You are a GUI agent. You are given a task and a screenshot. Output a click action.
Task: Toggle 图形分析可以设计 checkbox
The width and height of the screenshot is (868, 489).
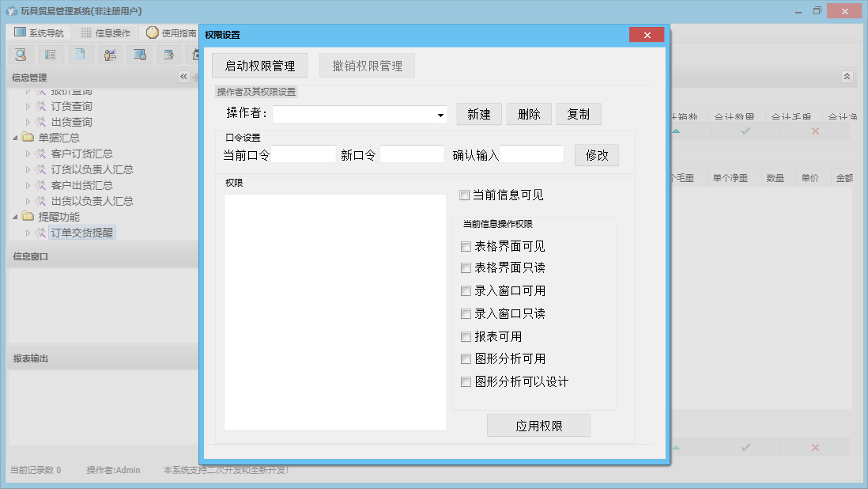point(466,382)
